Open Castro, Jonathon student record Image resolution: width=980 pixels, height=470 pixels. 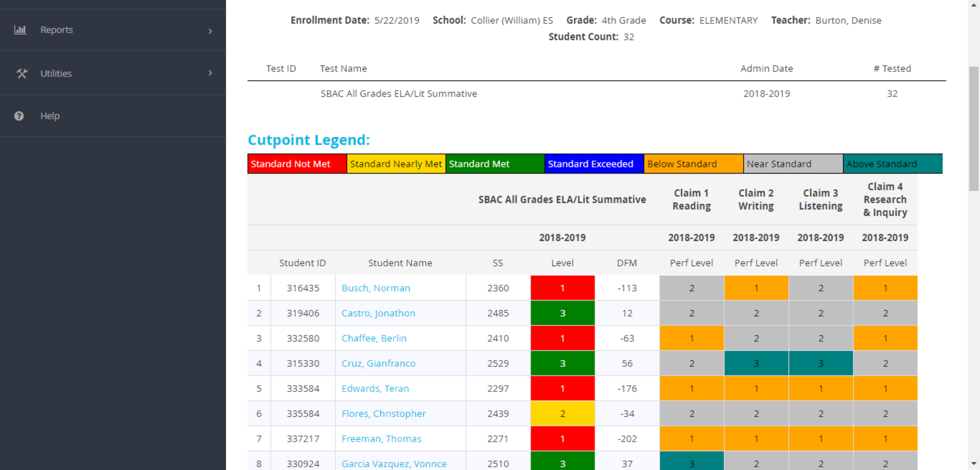click(x=378, y=313)
